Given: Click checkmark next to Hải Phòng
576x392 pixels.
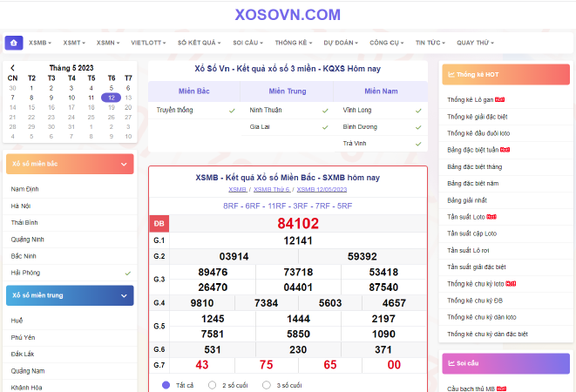Looking at the screenshot, I should pos(128,273).
